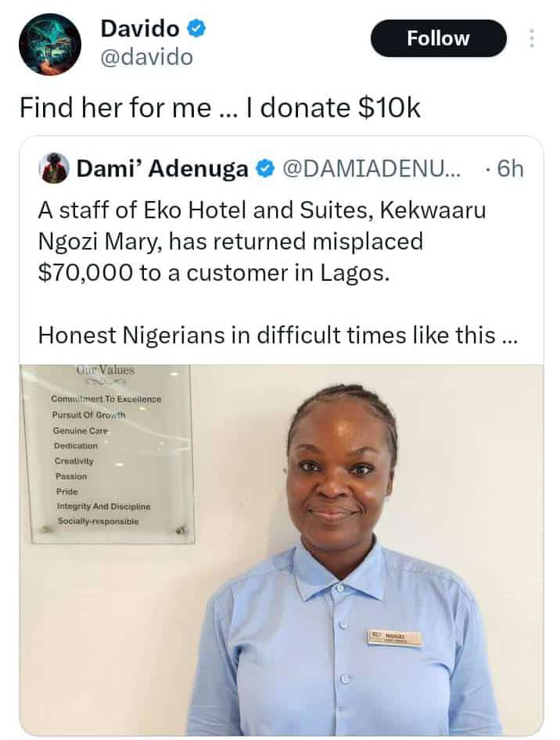Click Davido's blue verified badge
The image size is (560, 740).
196,30
